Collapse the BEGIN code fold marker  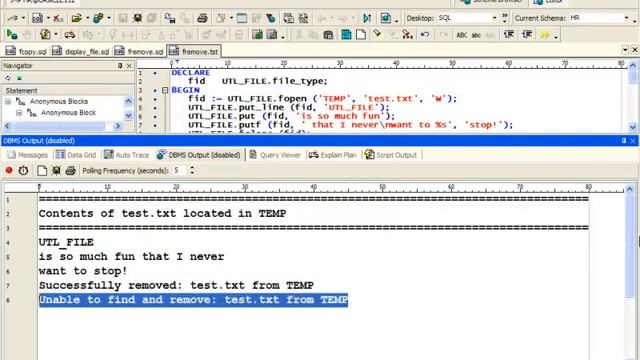pos(165,90)
